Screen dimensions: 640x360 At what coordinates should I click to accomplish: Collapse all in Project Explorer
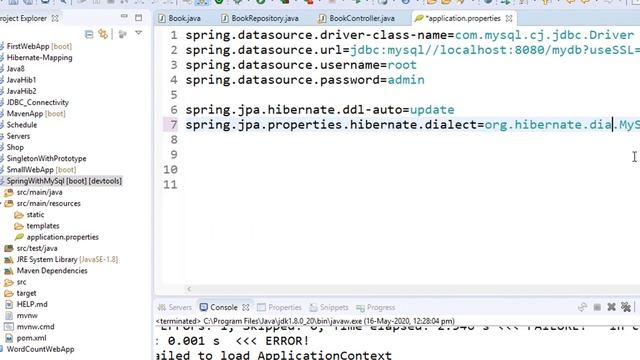[89, 34]
